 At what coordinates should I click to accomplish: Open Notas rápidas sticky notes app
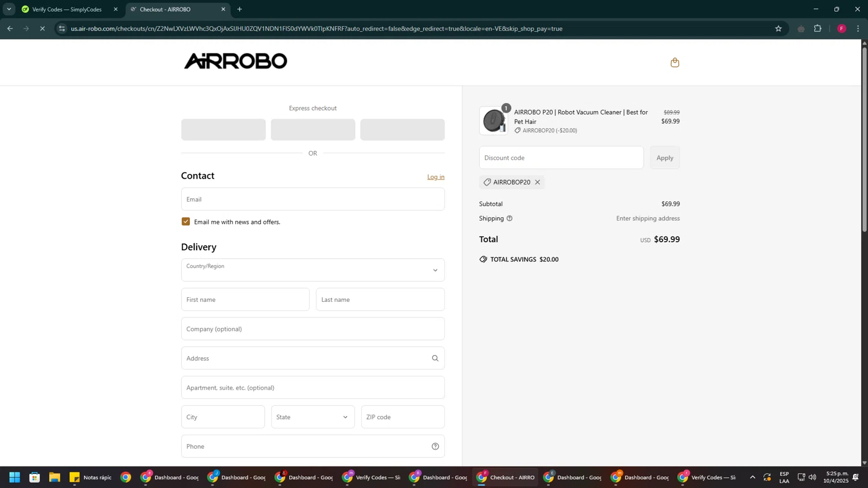(x=91, y=478)
